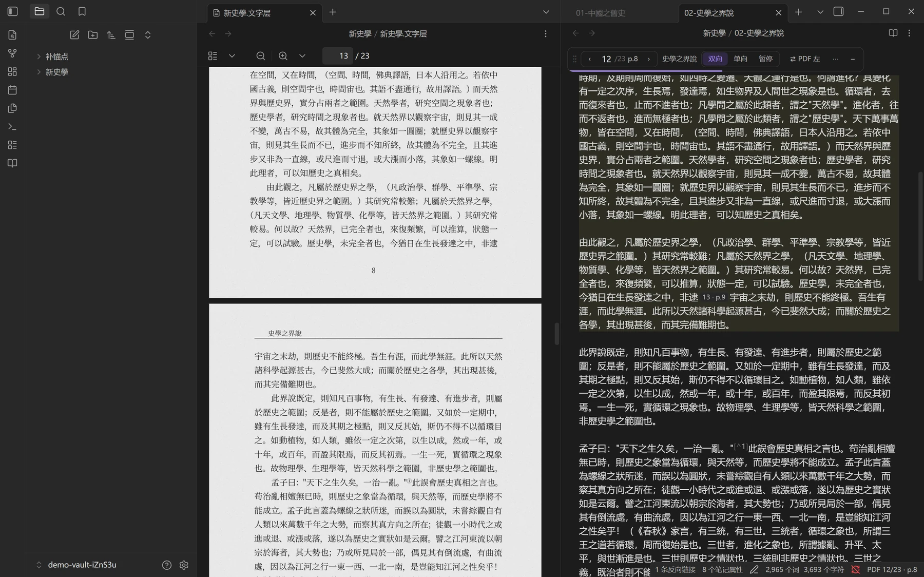
Task: Minimize the sync toolbar with the dash
Action: point(853,59)
